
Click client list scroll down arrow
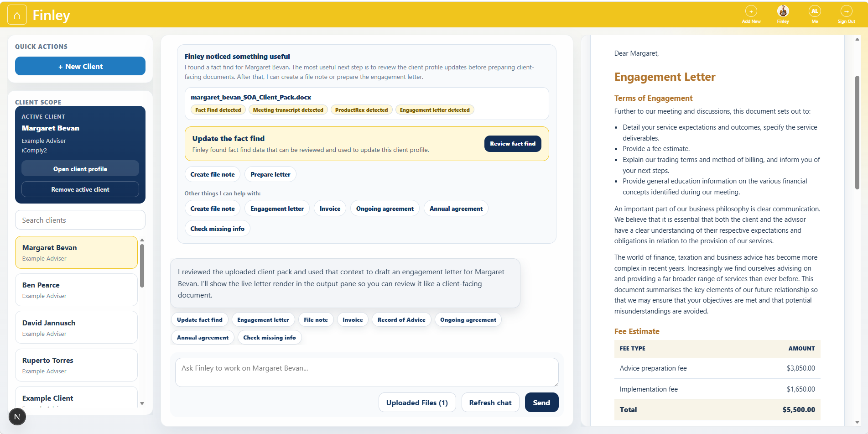pos(142,403)
